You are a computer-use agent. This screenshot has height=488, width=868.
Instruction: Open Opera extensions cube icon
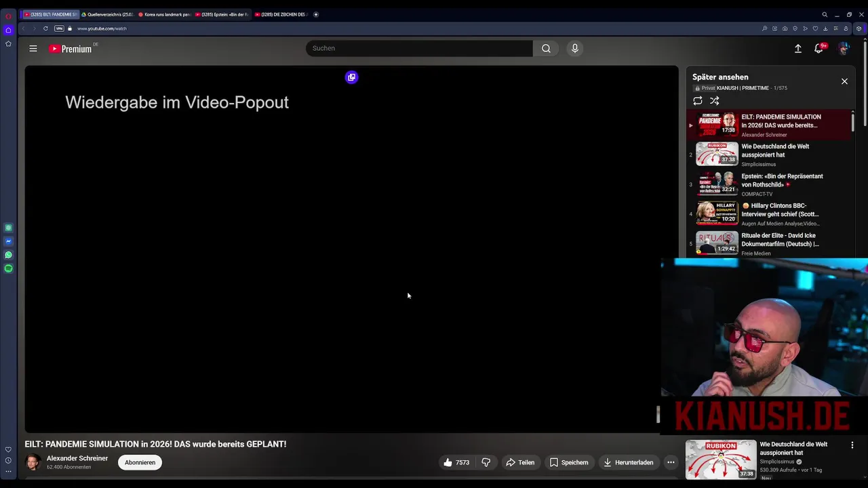click(x=859, y=28)
